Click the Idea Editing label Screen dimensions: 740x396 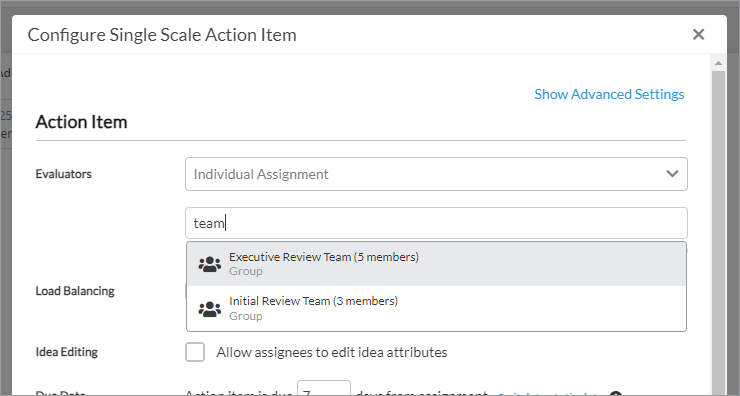coord(67,352)
